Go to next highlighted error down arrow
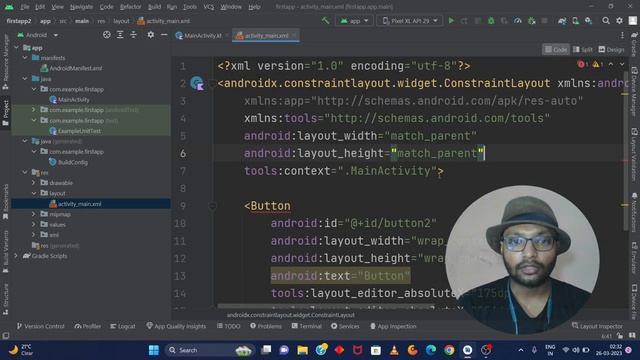The height and width of the screenshot is (360, 640). click(x=622, y=64)
